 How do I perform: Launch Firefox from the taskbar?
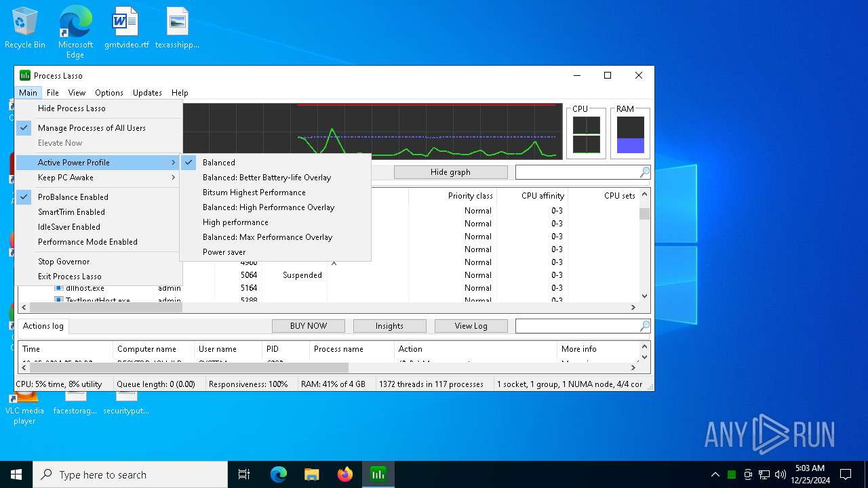click(345, 474)
